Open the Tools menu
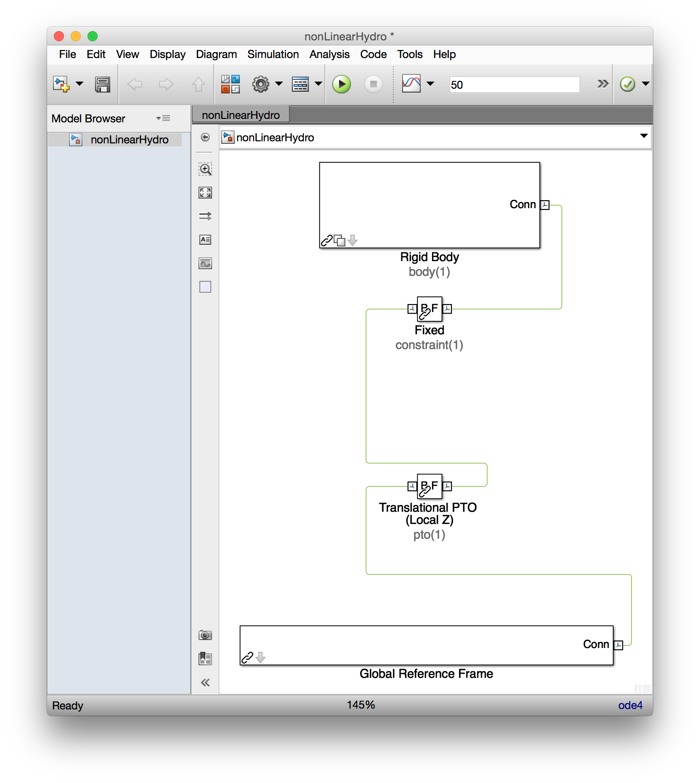The image size is (700, 783). 410,54
